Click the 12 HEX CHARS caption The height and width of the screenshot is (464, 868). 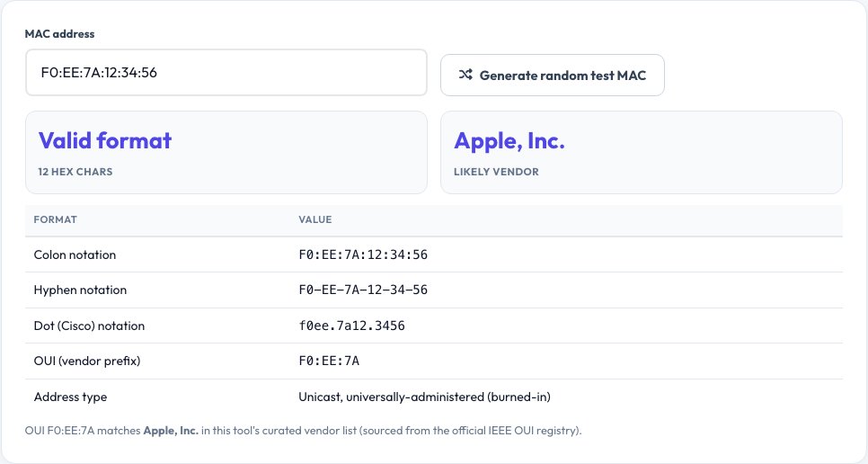[x=75, y=172]
